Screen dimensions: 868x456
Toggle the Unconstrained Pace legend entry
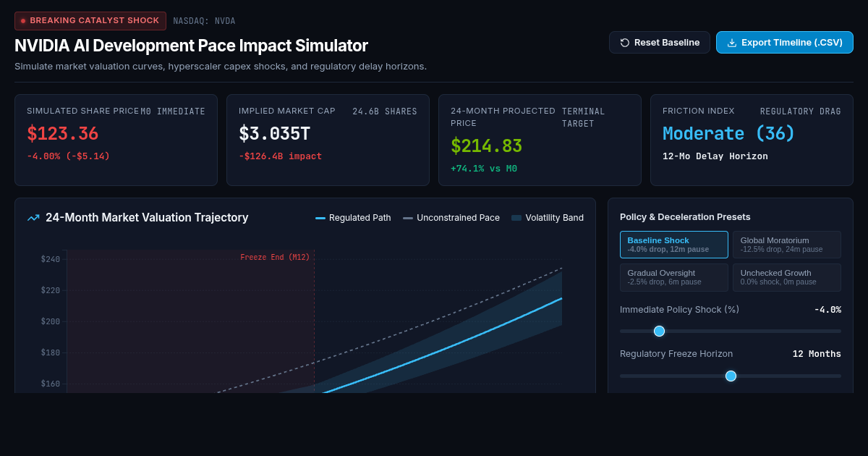point(451,218)
